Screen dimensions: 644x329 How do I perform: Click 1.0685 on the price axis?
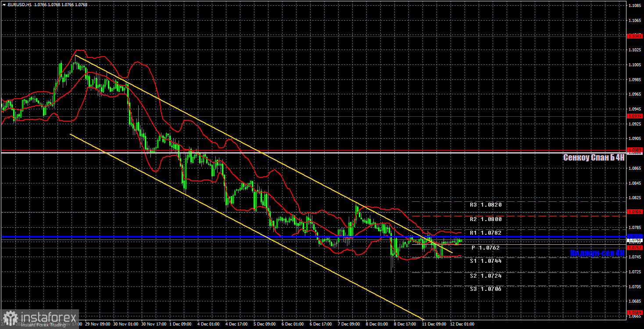pos(635,301)
